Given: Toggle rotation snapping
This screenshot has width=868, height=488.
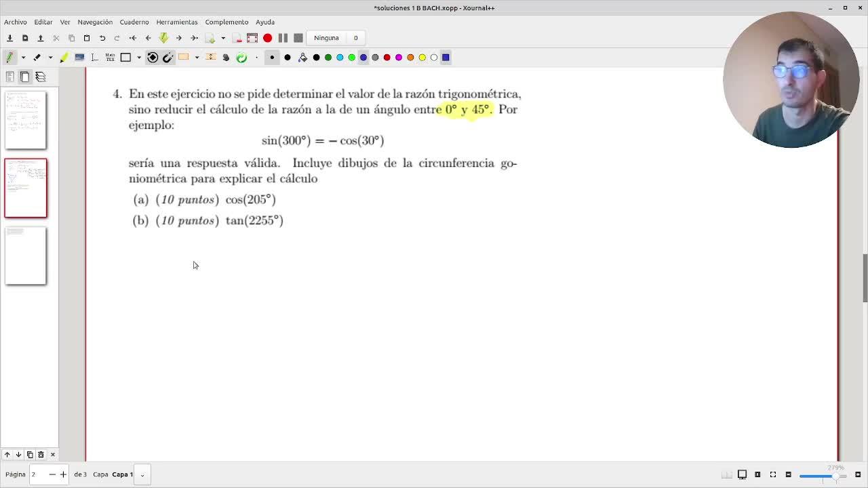Looking at the screenshot, I should pyautogui.click(x=153, y=58).
